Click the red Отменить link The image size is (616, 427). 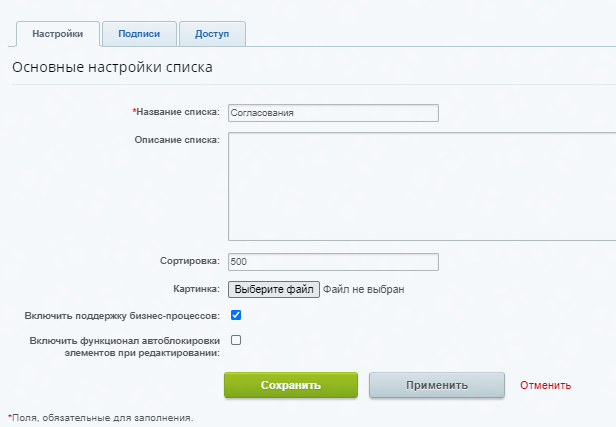point(545,385)
